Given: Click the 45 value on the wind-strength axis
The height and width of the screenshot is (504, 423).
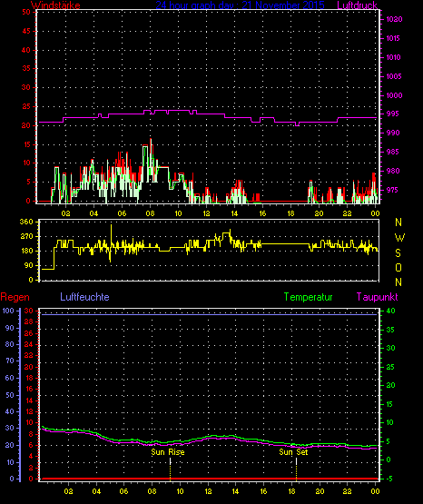Looking at the screenshot, I should click(x=26, y=31).
